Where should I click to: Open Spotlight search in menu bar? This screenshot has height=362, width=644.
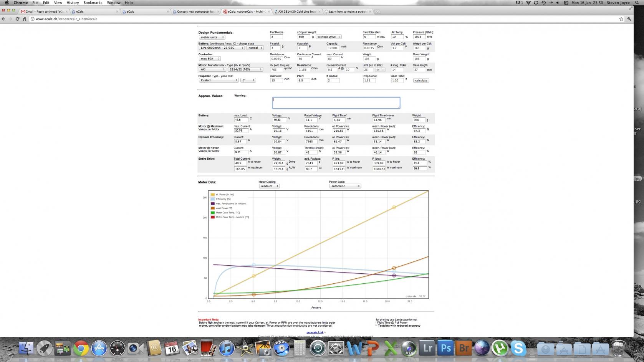pyautogui.click(x=637, y=3)
